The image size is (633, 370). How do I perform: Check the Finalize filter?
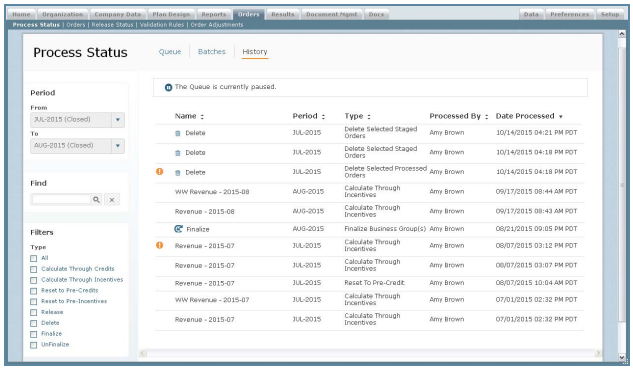coord(34,334)
